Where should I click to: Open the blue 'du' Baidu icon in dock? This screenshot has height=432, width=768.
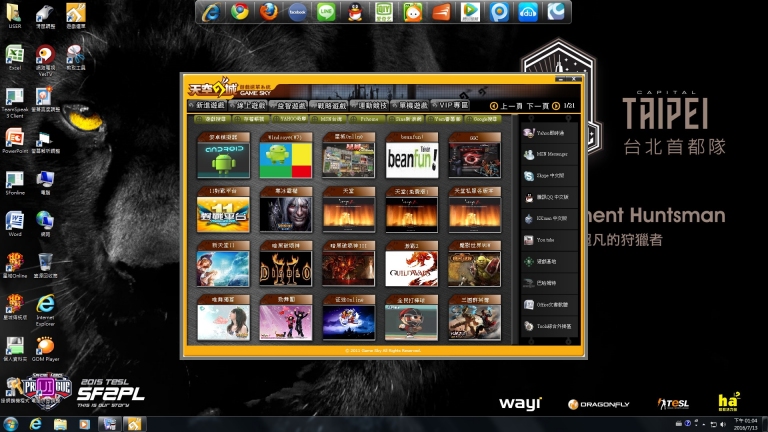[528, 12]
